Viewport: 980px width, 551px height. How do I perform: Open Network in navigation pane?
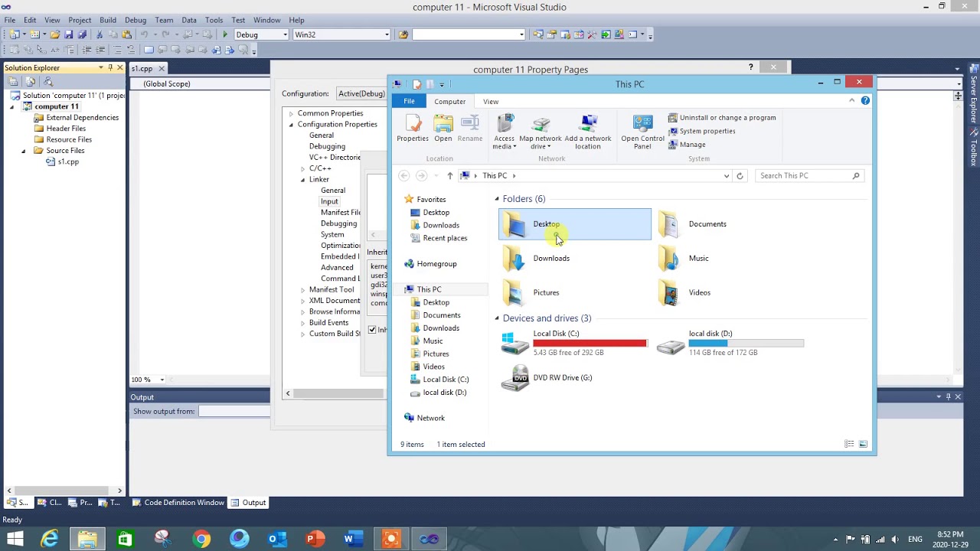[424, 418]
